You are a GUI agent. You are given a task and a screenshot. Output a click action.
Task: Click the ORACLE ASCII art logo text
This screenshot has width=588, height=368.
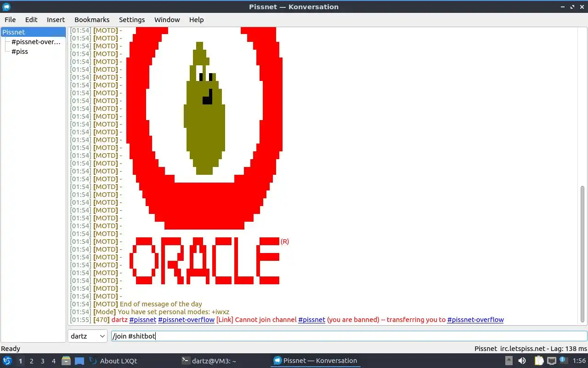(204, 261)
